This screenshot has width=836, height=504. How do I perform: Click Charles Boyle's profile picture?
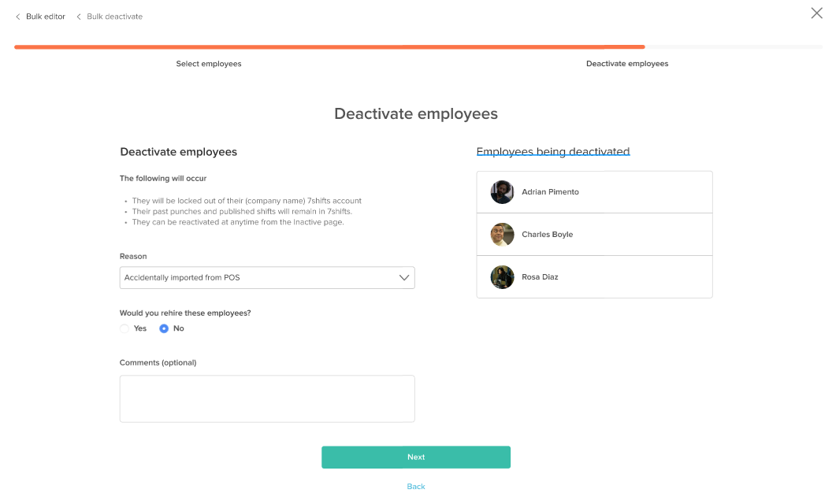tap(502, 234)
